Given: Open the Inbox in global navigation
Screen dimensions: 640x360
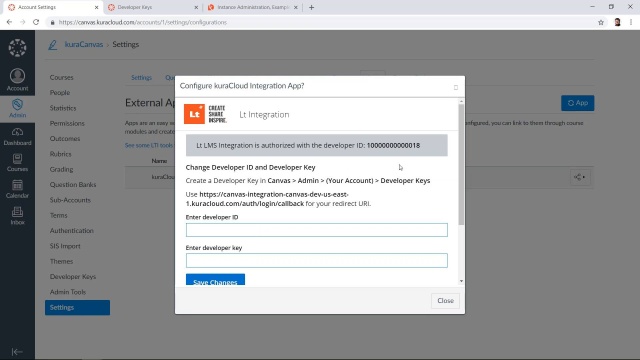Looking at the screenshot, I should coord(17,216).
